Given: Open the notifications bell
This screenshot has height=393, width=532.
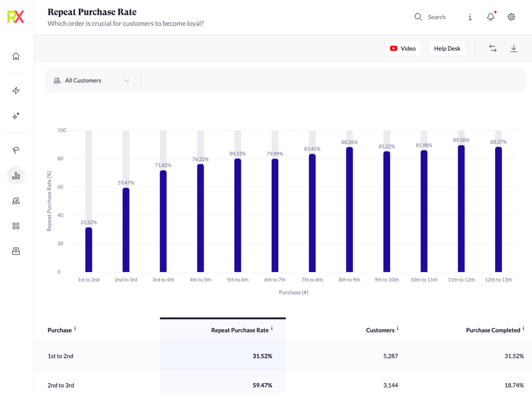Looking at the screenshot, I should (x=490, y=17).
